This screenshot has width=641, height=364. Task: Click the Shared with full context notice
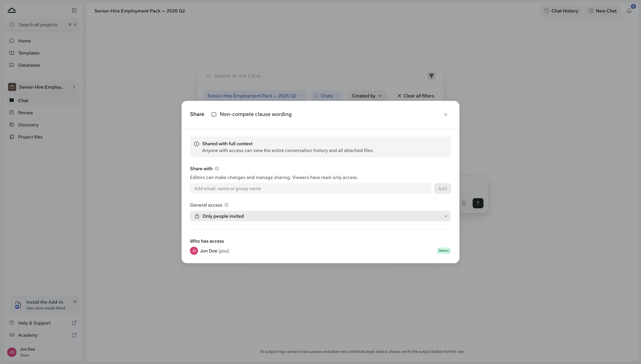point(320,147)
